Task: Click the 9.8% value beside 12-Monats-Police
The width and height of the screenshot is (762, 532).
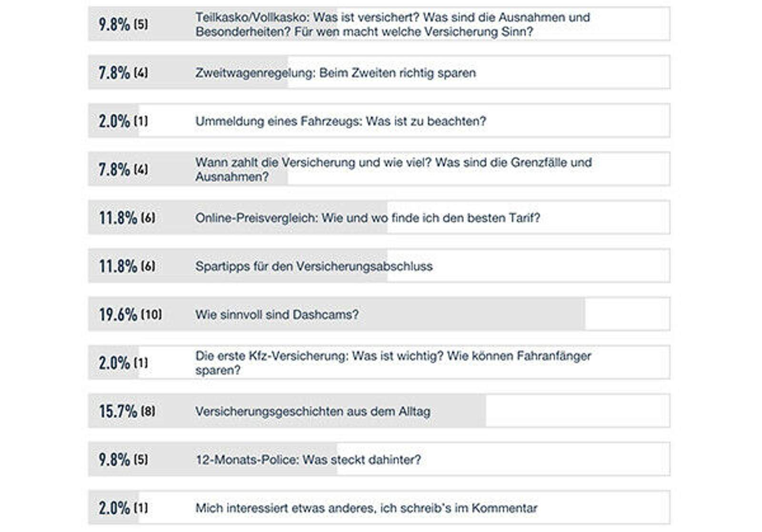Action: pos(114,460)
